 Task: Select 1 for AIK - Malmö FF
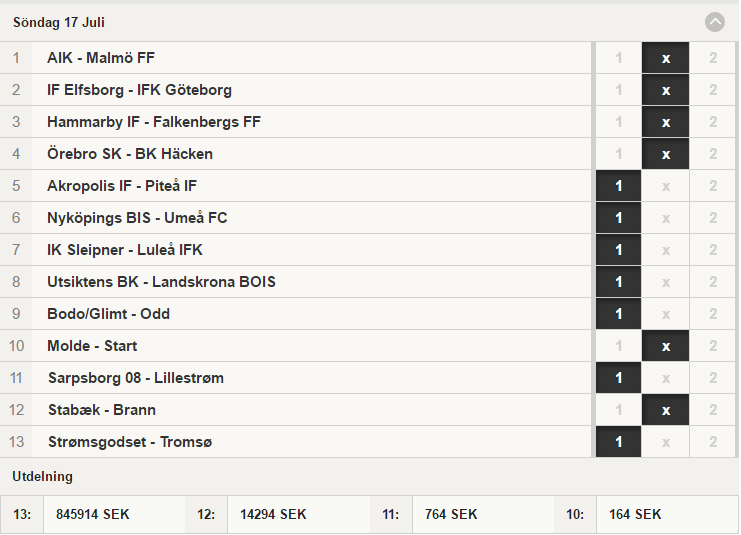coord(618,58)
